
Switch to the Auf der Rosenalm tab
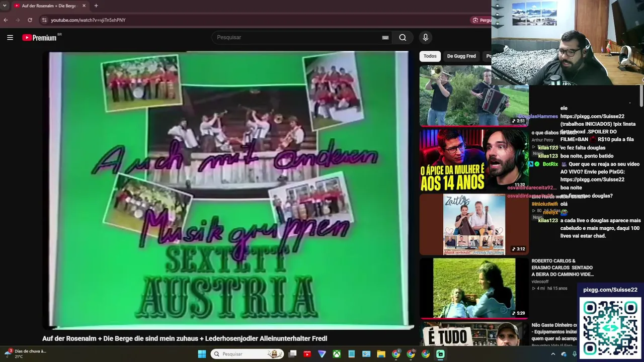[49, 6]
